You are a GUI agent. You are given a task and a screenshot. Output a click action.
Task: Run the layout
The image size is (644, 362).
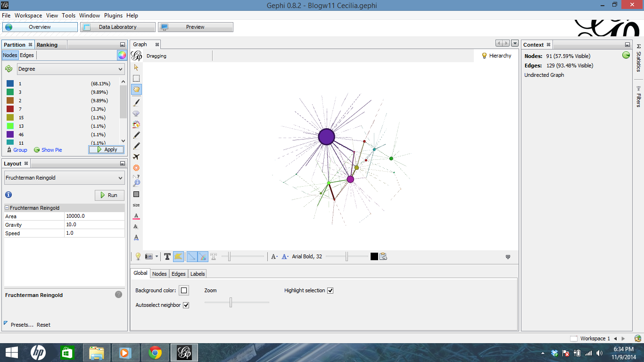(x=109, y=195)
